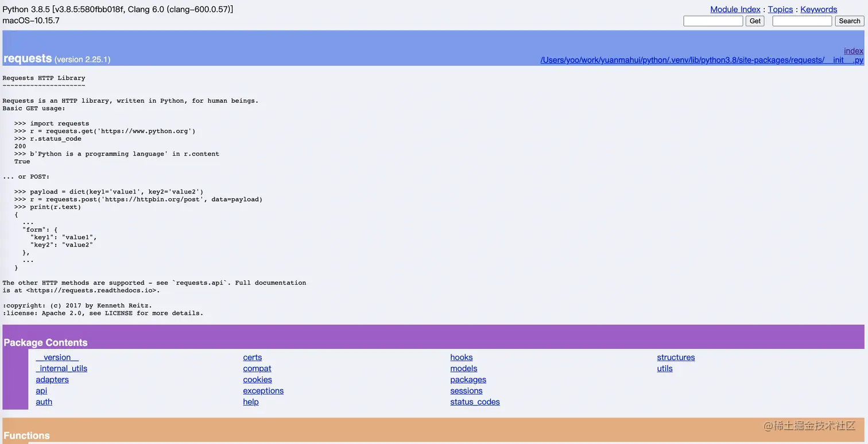Click the Package Contents heading

(x=45, y=342)
